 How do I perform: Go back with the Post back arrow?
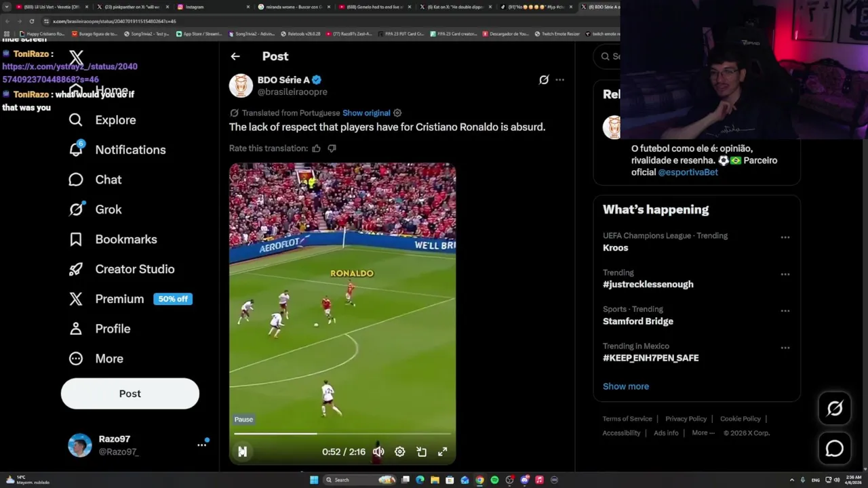coord(235,56)
